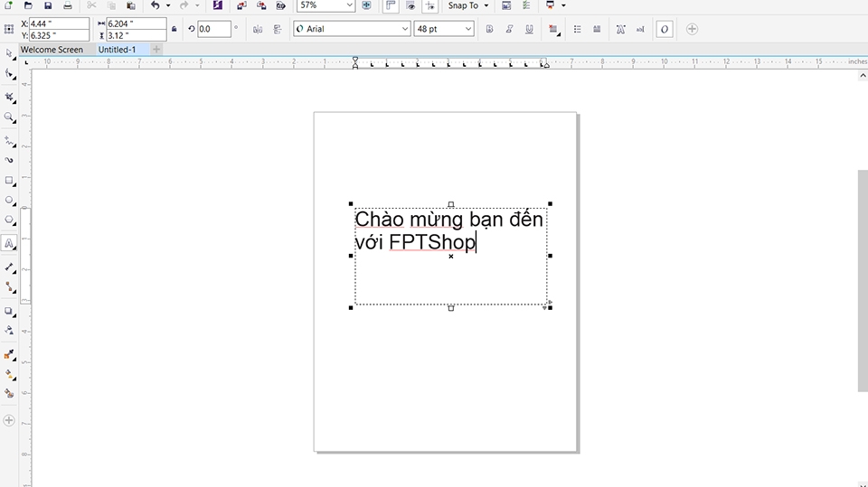Image resolution: width=868 pixels, height=487 pixels.
Task: Click the object origin icon
Action: [9, 29]
